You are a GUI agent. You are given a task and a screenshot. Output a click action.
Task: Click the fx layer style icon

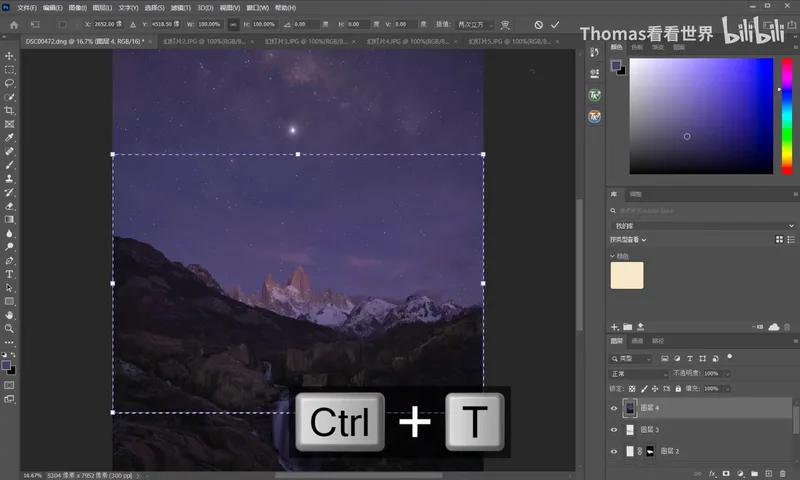712,474
